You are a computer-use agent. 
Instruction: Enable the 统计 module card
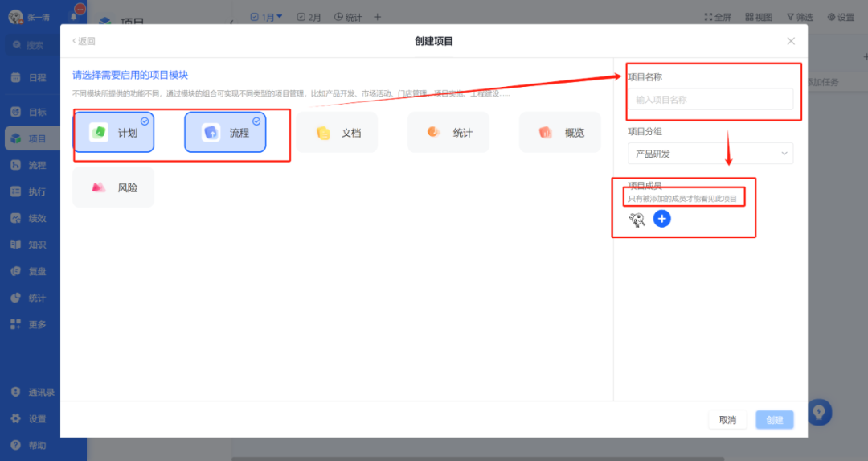[x=448, y=133]
